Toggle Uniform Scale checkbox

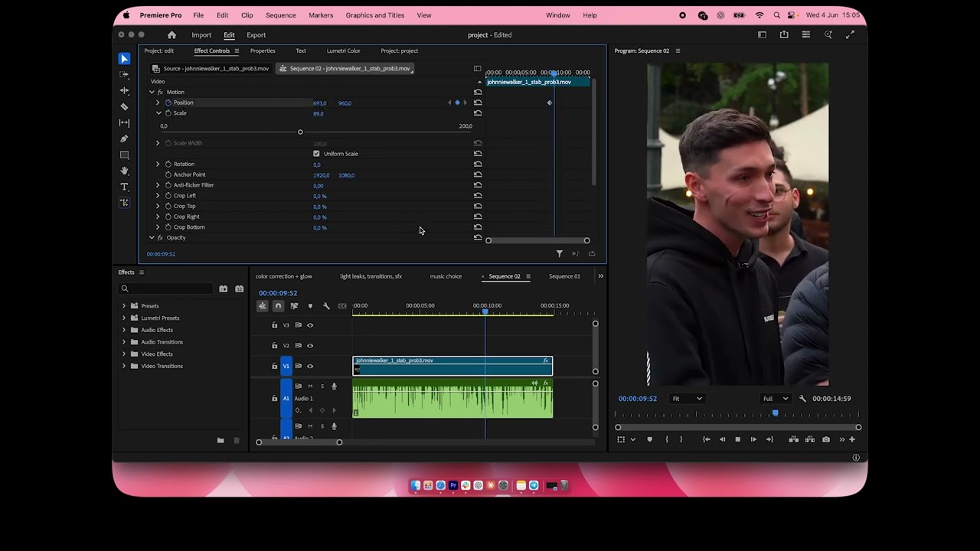[x=316, y=154]
